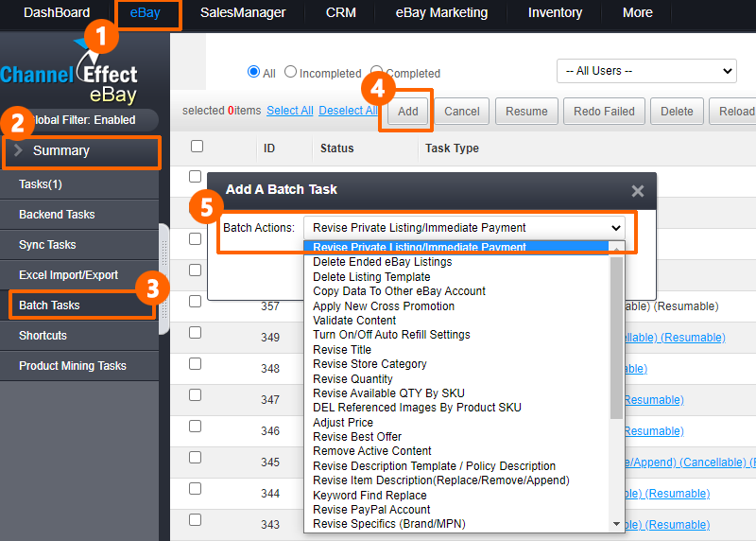
Task: Tick the header select-all checkbox
Action: [197, 147]
